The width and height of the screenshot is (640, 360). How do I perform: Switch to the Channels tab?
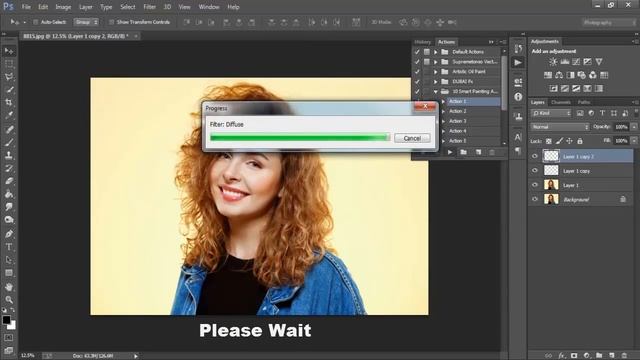pyautogui.click(x=561, y=102)
